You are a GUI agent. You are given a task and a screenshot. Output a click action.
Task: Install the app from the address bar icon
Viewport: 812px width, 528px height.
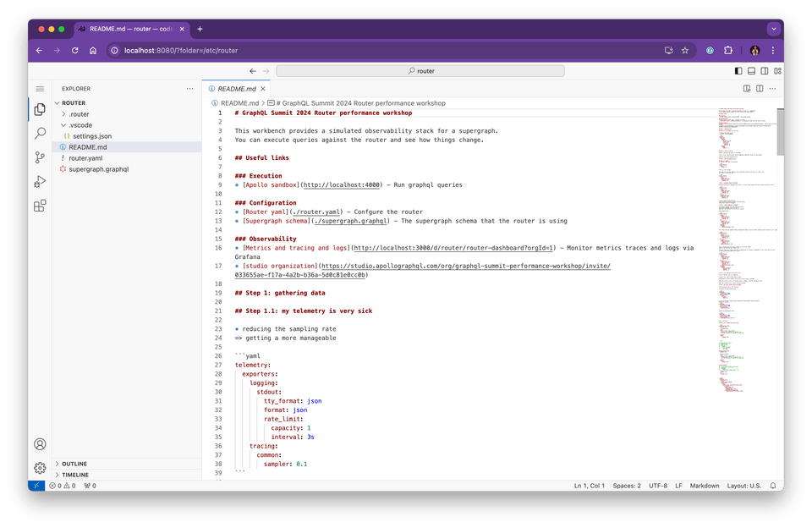tap(668, 50)
